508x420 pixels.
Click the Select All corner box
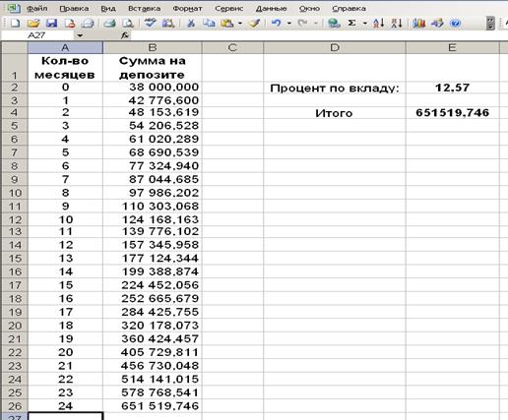pos(15,48)
